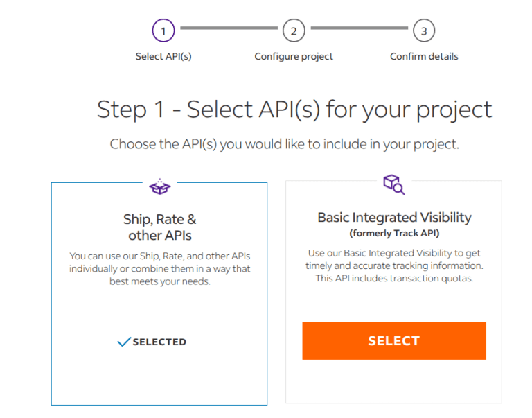Screen dimensions: 532x418
Task: Switch to the "Configure project" step label
Action: 294,56
